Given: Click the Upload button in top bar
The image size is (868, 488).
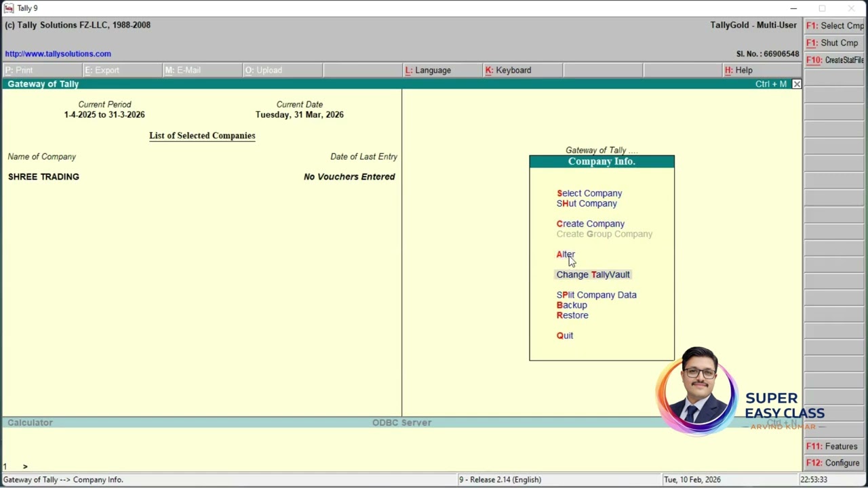Looking at the screenshot, I should click(x=282, y=70).
